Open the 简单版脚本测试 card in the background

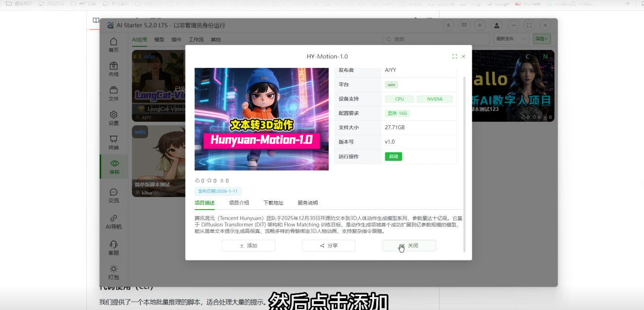pyautogui.click(x=158, y=161)
